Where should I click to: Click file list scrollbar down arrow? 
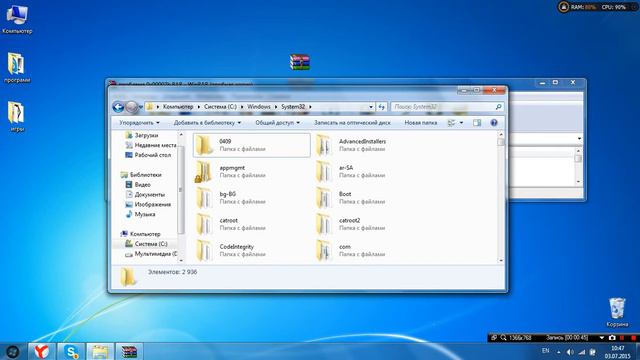pyautogui.click(x=501, y=260)
